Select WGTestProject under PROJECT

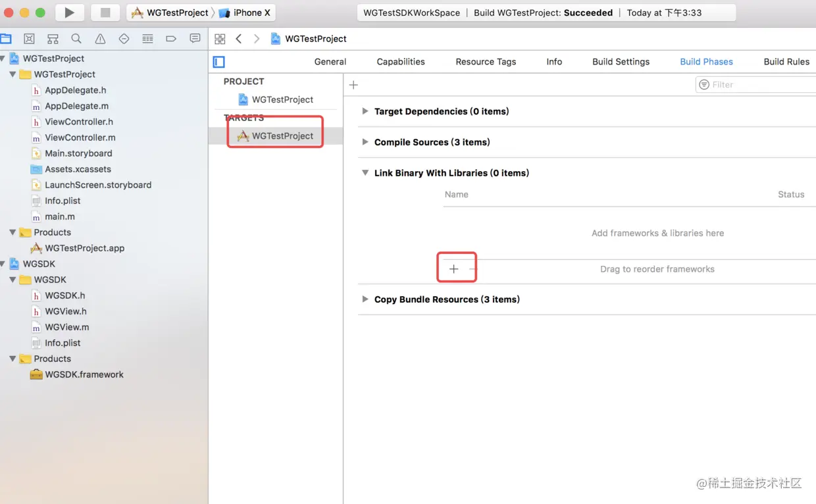(275, 99)
